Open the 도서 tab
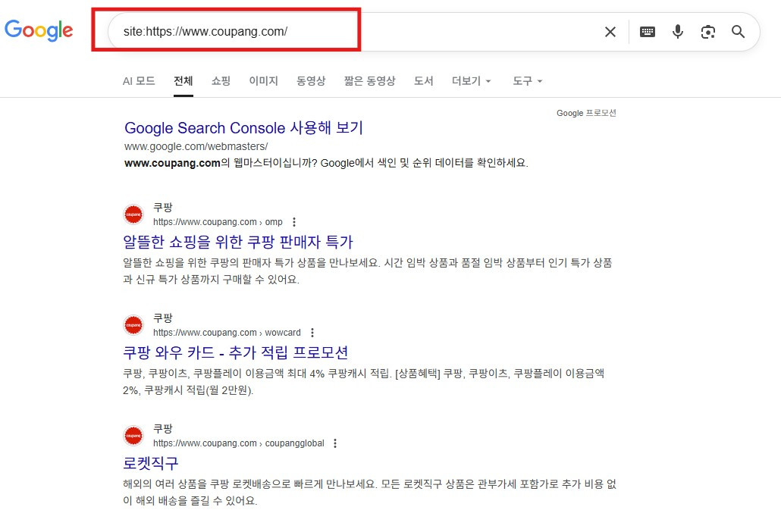 tap(423, 80)
